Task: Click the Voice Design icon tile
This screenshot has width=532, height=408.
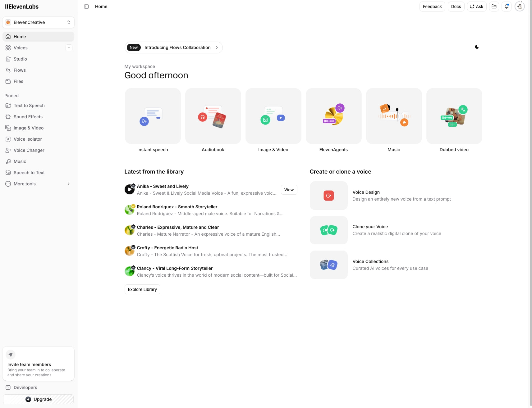Action: click(x=329, y=196)
